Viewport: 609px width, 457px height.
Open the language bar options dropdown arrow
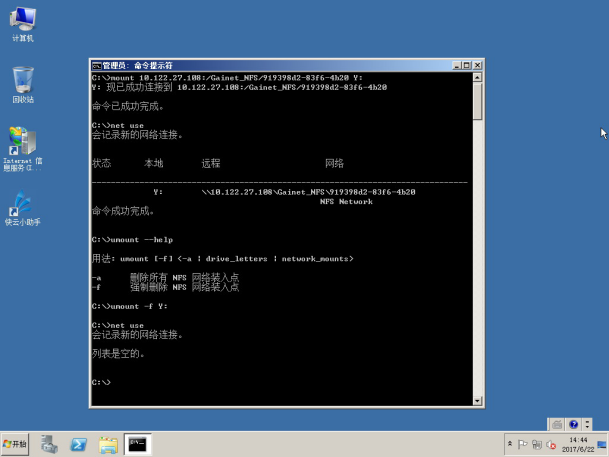click(x=588, y=424)
